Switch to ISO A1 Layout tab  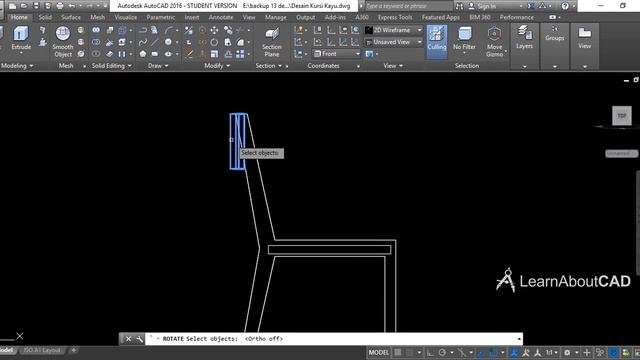[x=42, y=350]
